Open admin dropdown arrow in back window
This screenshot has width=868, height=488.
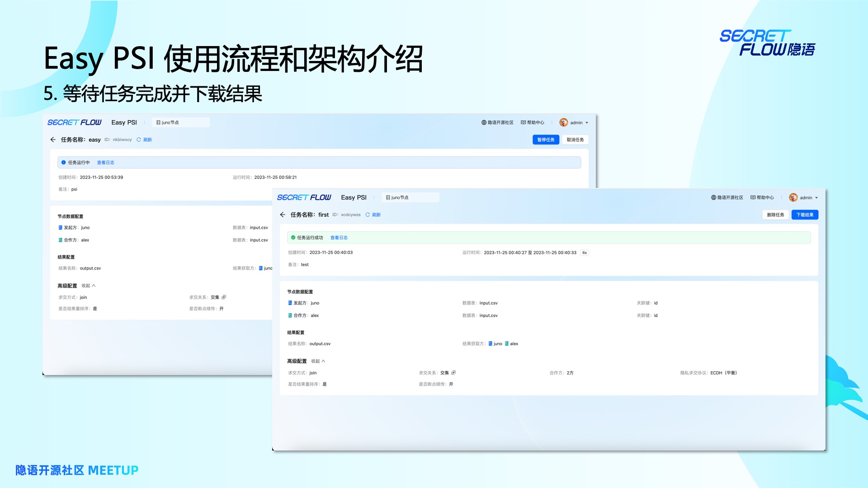click(x=587, y=123)
